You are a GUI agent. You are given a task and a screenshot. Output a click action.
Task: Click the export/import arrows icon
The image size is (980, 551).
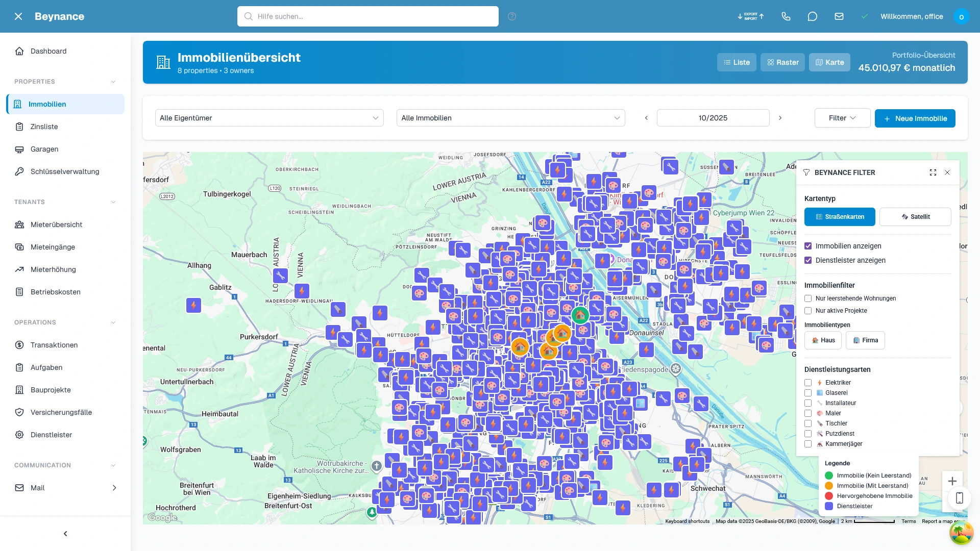(x=751, y=16)
